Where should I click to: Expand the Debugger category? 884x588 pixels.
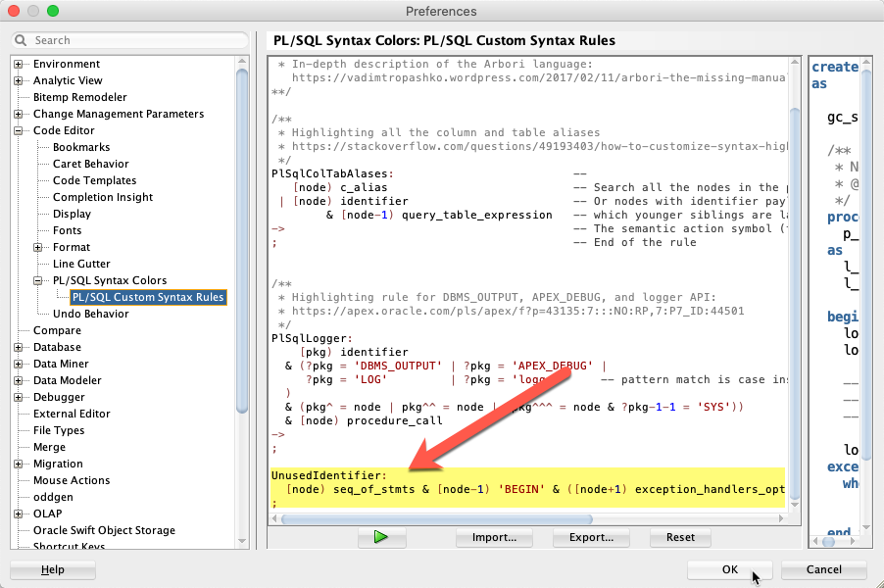[x=16, y=397]
